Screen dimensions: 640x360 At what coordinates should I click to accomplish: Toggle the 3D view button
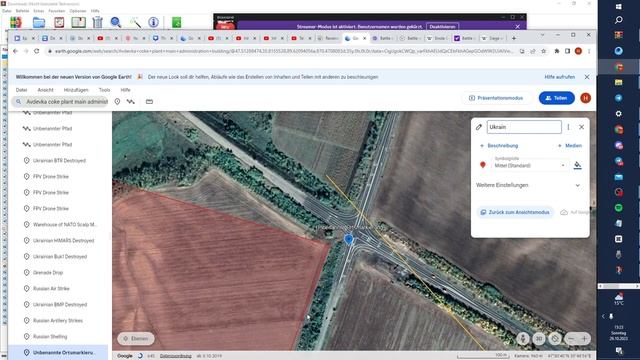click(x=539, y=338)
